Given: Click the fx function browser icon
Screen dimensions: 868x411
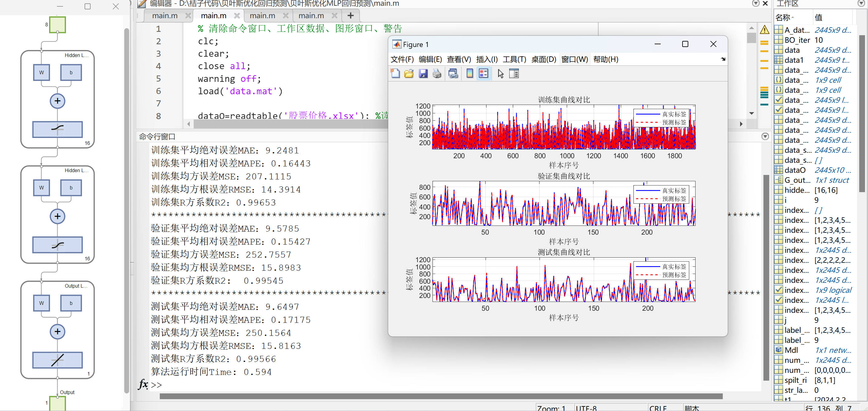Looking at the screenshot, I should pyautogui.click(x=143, y=384).
